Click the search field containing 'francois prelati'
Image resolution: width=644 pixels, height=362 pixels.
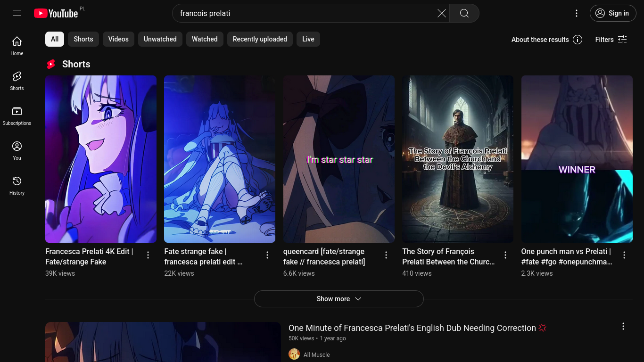[x=306, y=13]
